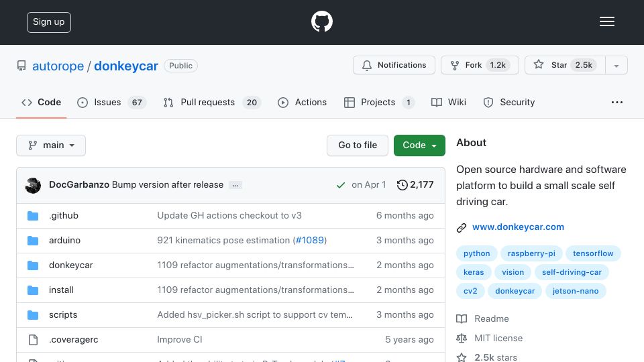Star the donkeycar repository
Viewport: 644px width, 362px height.
pyautogui.click(x=565, y=65)
